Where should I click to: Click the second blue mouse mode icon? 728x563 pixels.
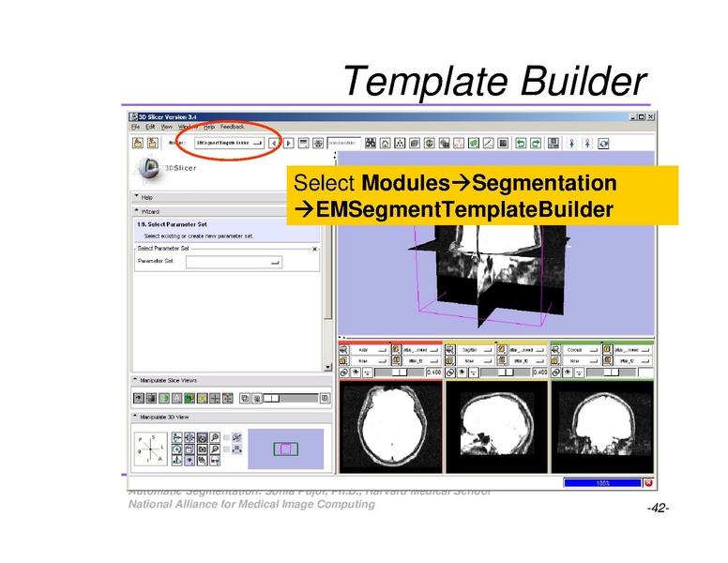[x=588, y=143]
